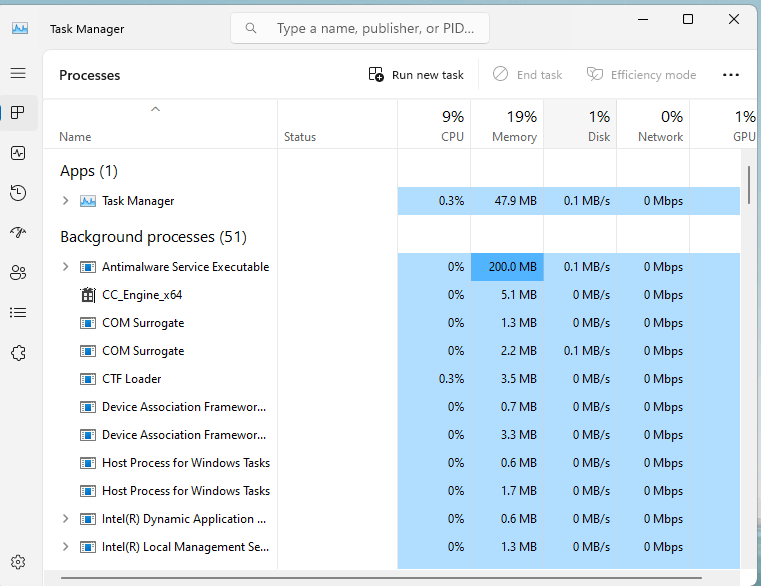The width and height of the screenshot is (761, 586).
Task: Open the Performance sidebar icon
Action: [18, 153]
